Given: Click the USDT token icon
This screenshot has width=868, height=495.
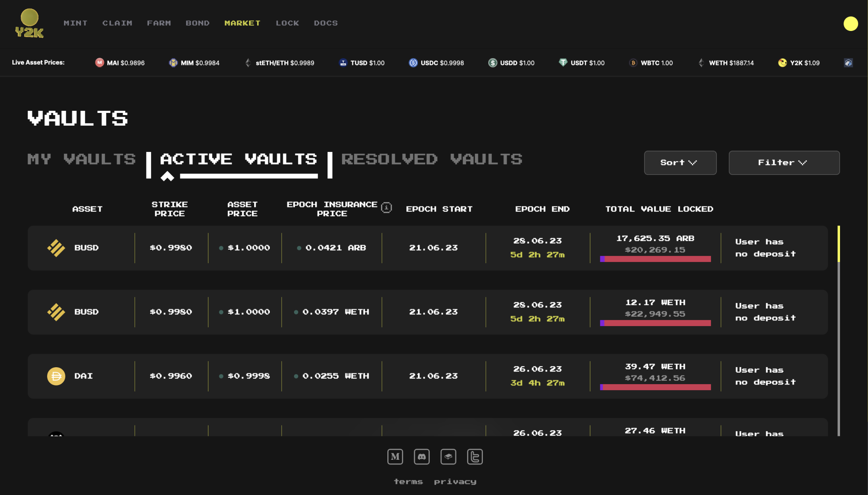Looking at the screenshot, I should pos(563,63).
